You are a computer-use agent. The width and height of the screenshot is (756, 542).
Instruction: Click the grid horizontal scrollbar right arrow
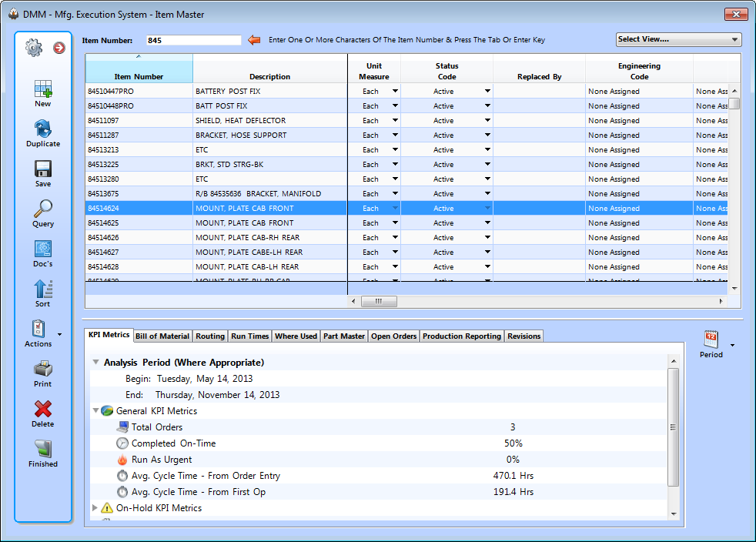(x=721, y=301)
